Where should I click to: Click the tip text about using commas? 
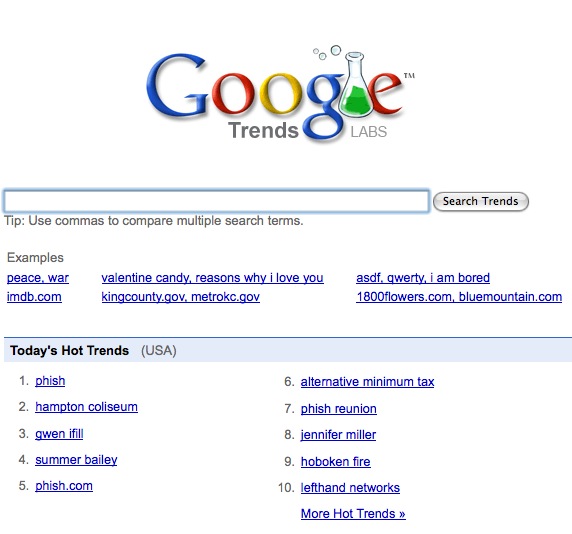(154, 221)
